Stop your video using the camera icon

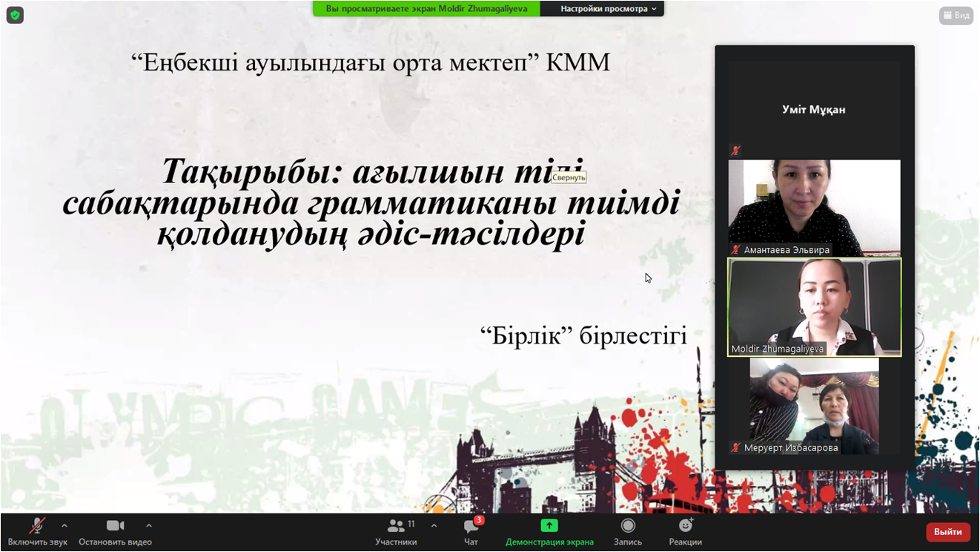pyautogui.click(x=114, y=525)
